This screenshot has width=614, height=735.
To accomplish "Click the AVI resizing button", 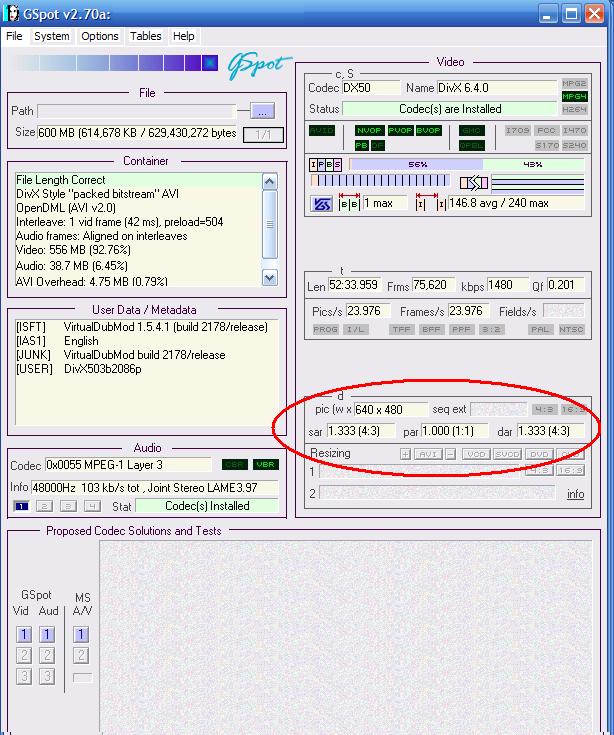I will pos(428,454).
